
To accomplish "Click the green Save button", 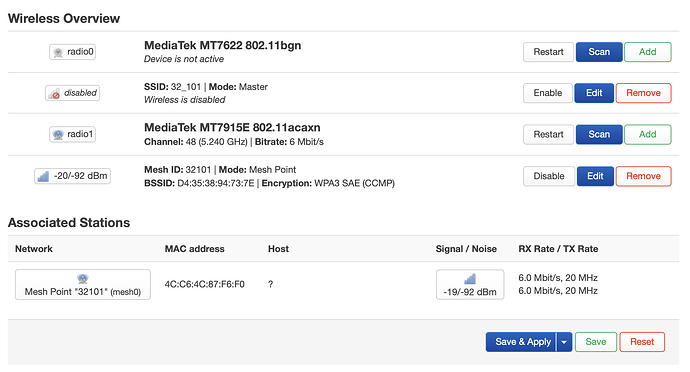I will tap(596, 342).
